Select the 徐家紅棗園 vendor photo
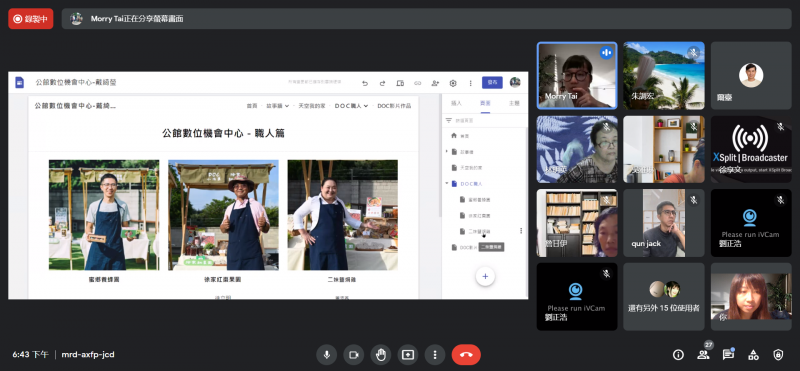The height and width of the screenshot is (371, 800). pos(223,215)
